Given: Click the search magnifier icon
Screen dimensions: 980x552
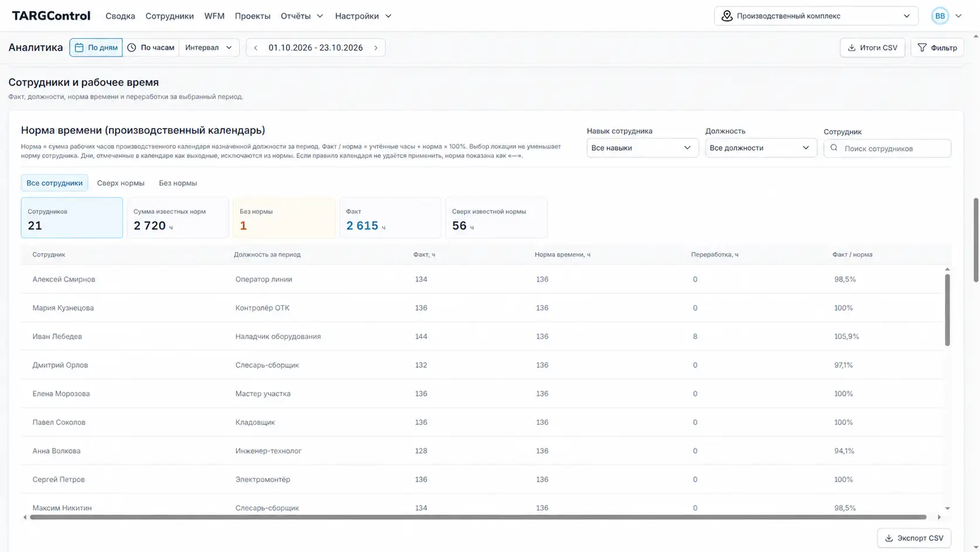Looking at the screenshot, I should [834, 148].
